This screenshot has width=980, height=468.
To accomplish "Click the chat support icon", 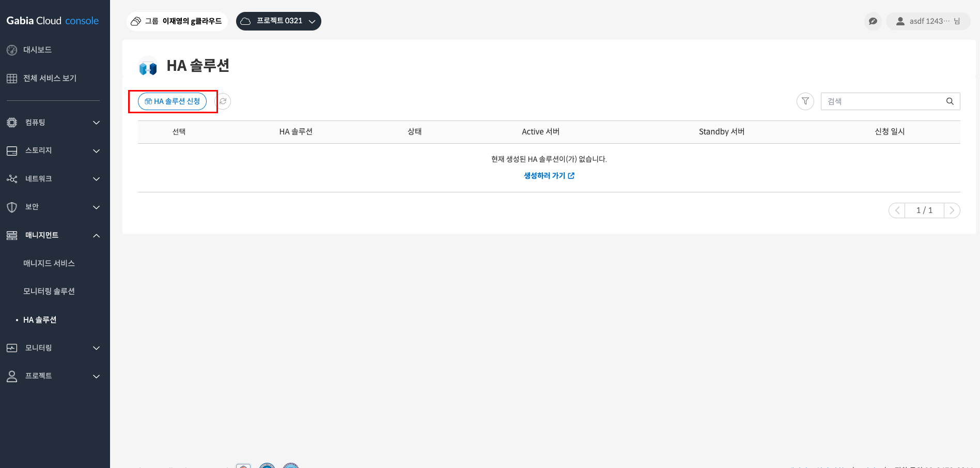I will tap(873, 21).
